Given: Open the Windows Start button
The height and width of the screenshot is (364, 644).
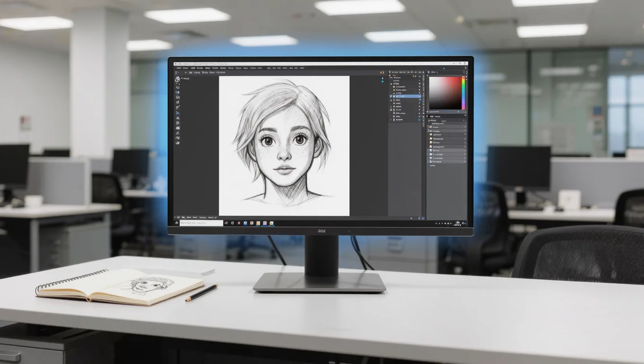Looking at the screenshot, I should (177, 223).
